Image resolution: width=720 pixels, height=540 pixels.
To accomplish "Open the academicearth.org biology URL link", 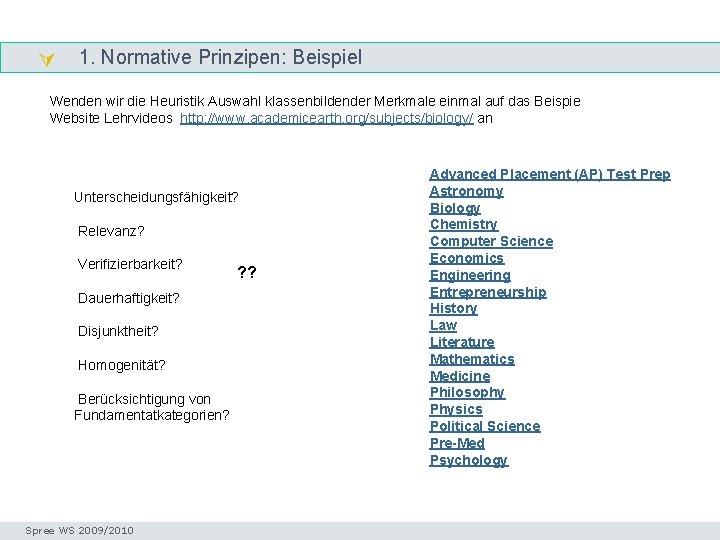I will [326, 118].
